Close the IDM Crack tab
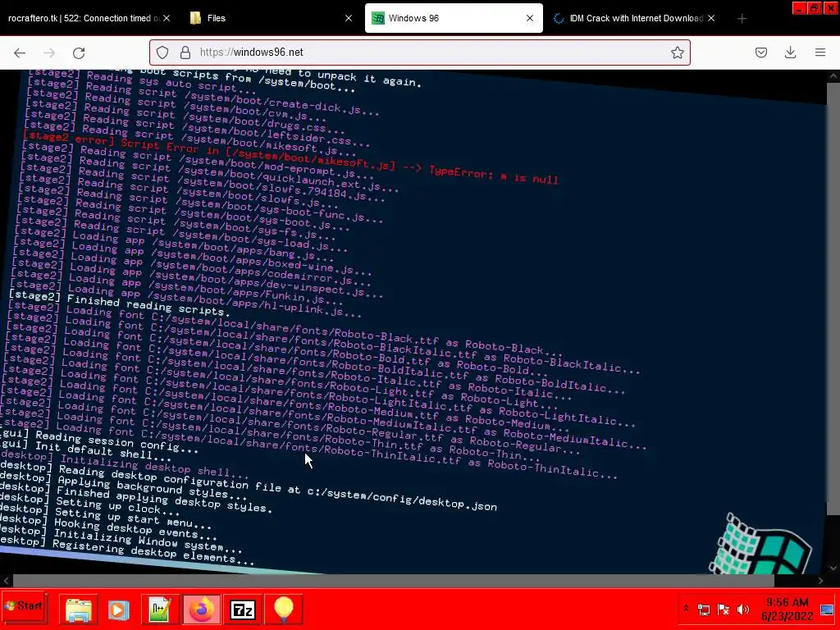 tap(711, 18)
